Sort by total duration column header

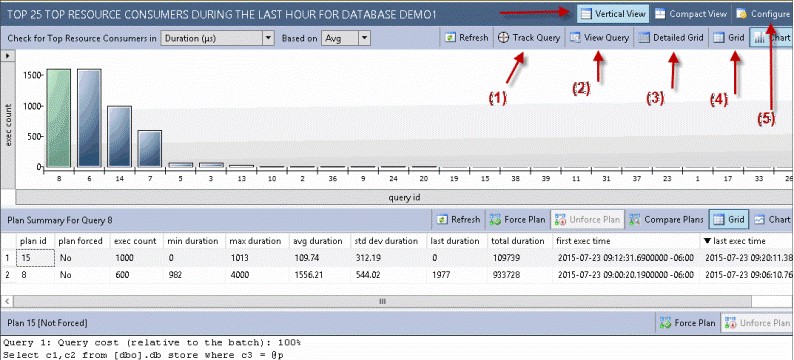[520, 241]
